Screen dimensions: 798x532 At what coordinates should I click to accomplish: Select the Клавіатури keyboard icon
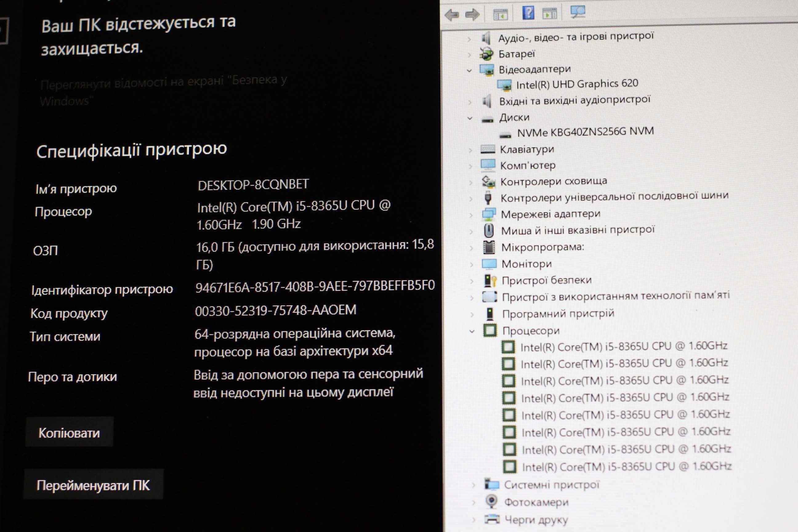(x=488, y=149)
